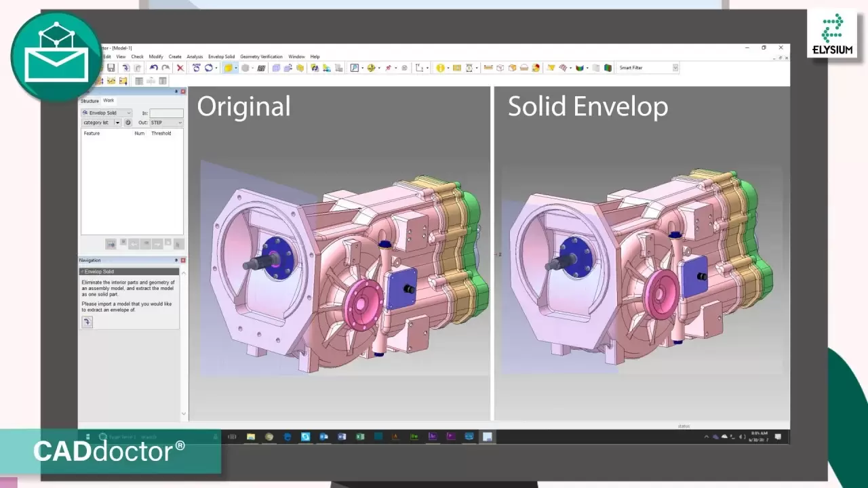Click the Auto rotate view icon

coord(197,68)
